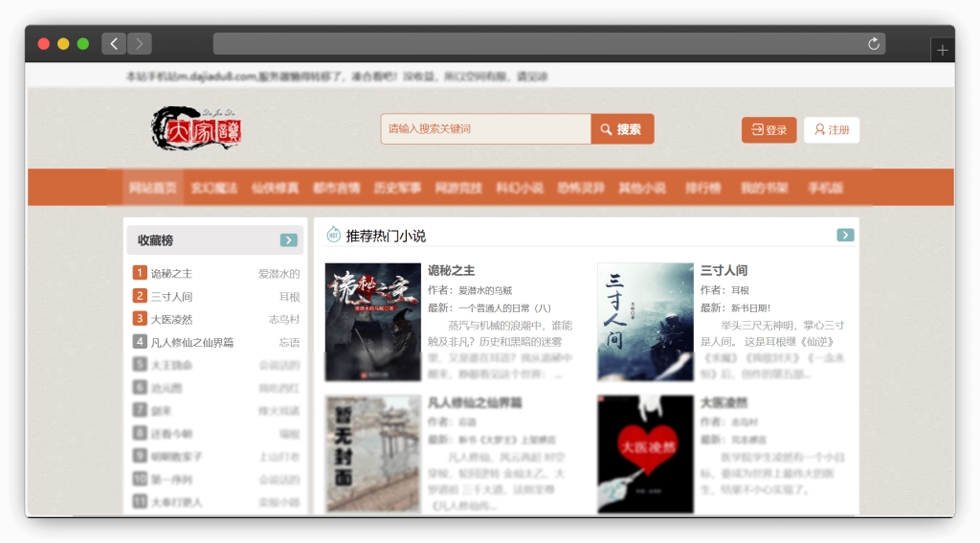Open the 我的书架 nav item
Viewport: 980px width, 543px height.
click(764, 188)
